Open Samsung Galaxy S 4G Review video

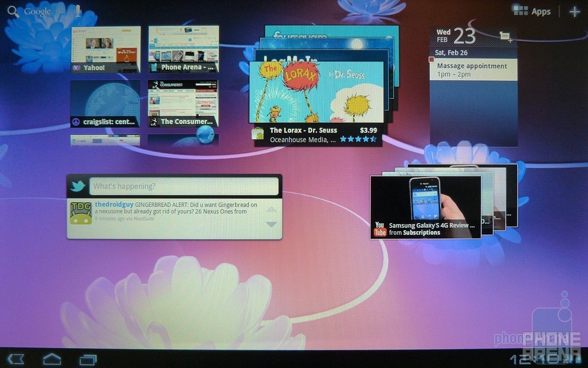tap(426, 207)
